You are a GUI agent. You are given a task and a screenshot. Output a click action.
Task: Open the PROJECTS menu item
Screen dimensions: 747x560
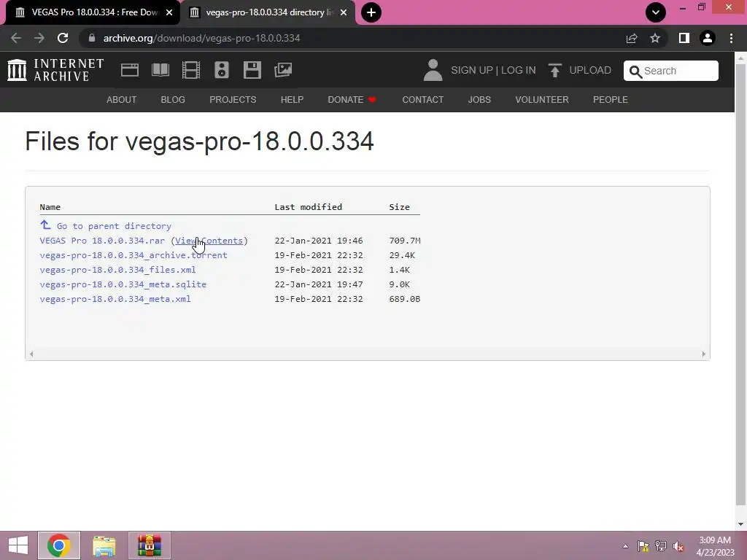(x=233, y=99)
